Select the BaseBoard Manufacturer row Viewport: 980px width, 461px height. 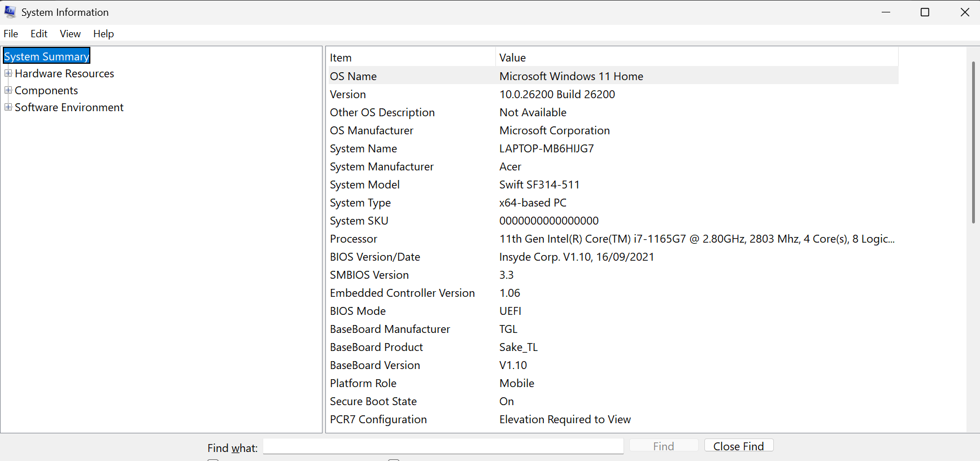613,329
